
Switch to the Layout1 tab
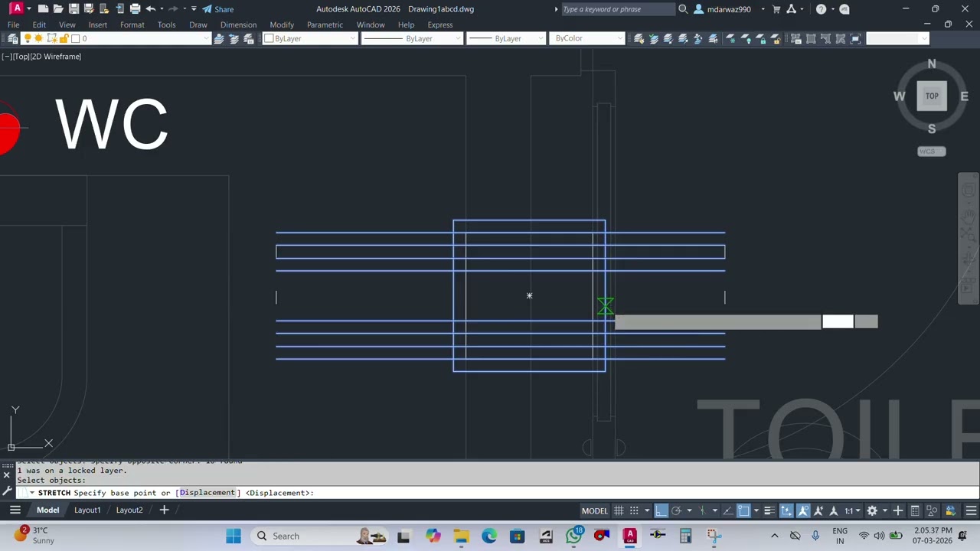[87, 510]
